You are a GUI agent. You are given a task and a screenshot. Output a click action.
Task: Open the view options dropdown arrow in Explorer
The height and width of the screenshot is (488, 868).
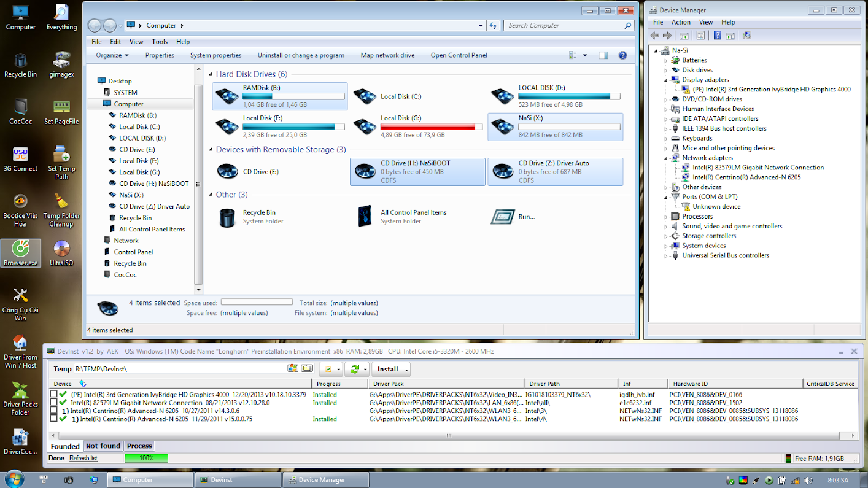[585, 55]
